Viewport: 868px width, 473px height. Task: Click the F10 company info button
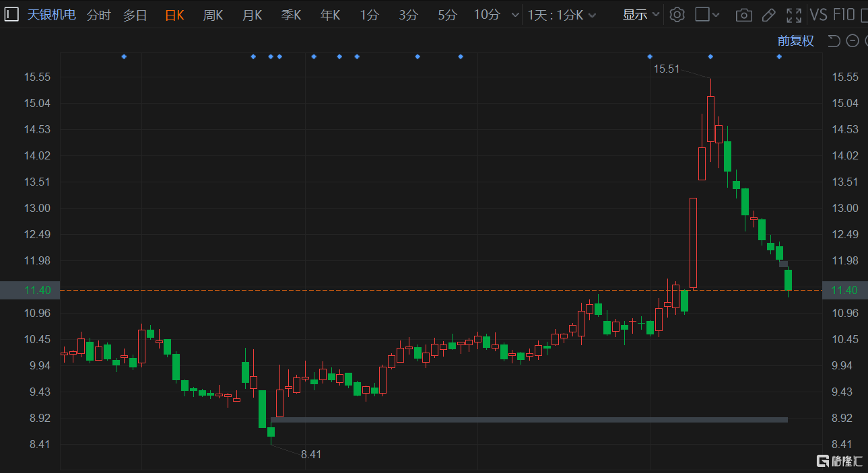[x=844, y=15]
